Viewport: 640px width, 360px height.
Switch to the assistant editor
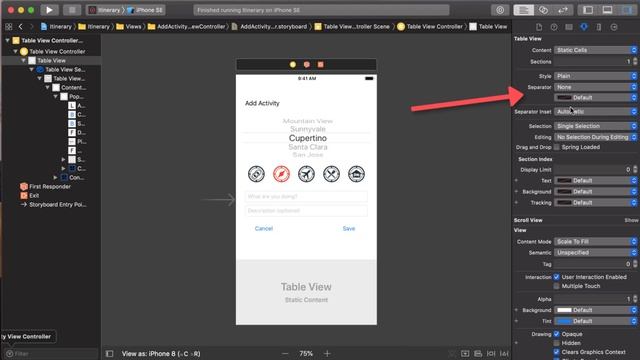click(x=543, y=10)
